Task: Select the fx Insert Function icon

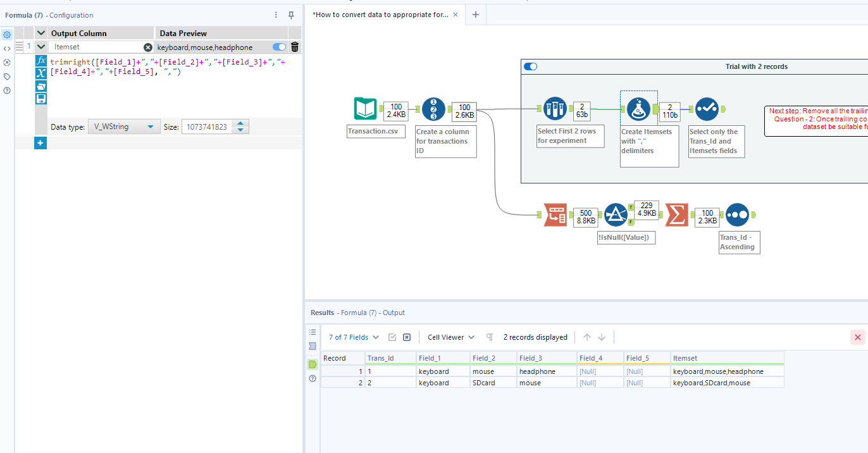Action: click(x=40, y=61)
